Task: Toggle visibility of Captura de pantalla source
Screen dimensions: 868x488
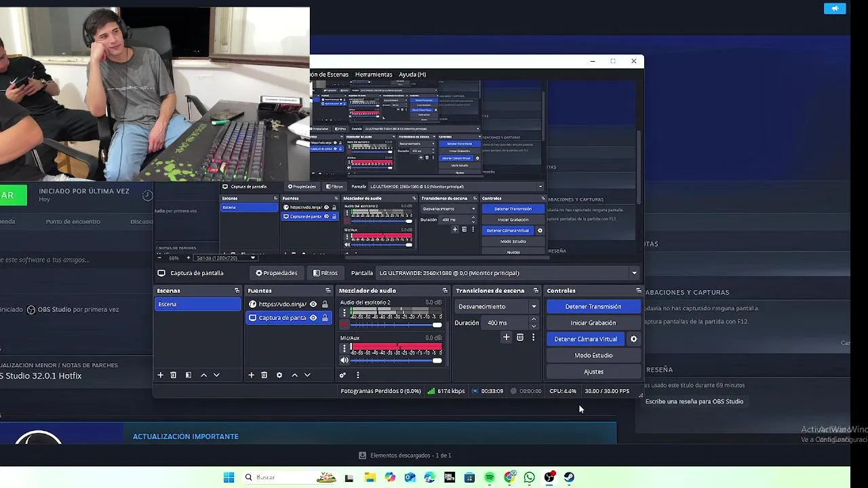Action: 313,318
